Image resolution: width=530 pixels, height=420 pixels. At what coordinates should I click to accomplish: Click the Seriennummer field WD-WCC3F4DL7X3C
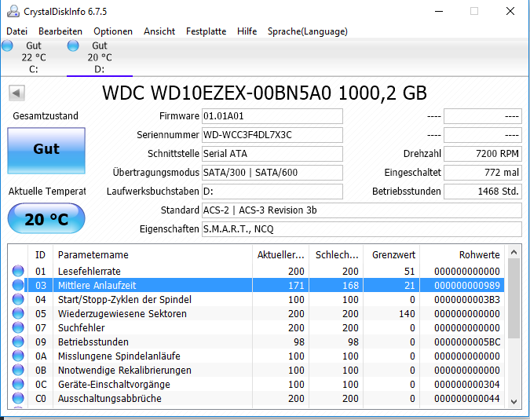(x=272, y=135)
